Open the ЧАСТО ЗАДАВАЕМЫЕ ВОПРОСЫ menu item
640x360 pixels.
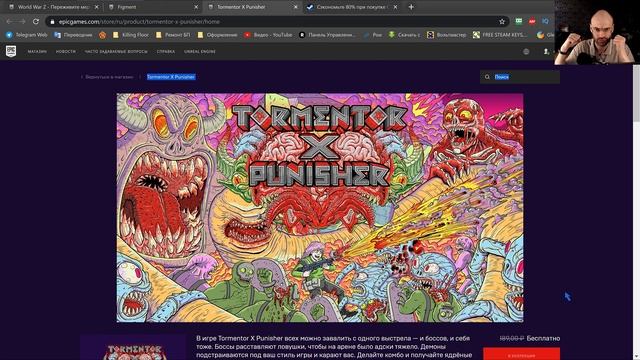click(116, 51)
